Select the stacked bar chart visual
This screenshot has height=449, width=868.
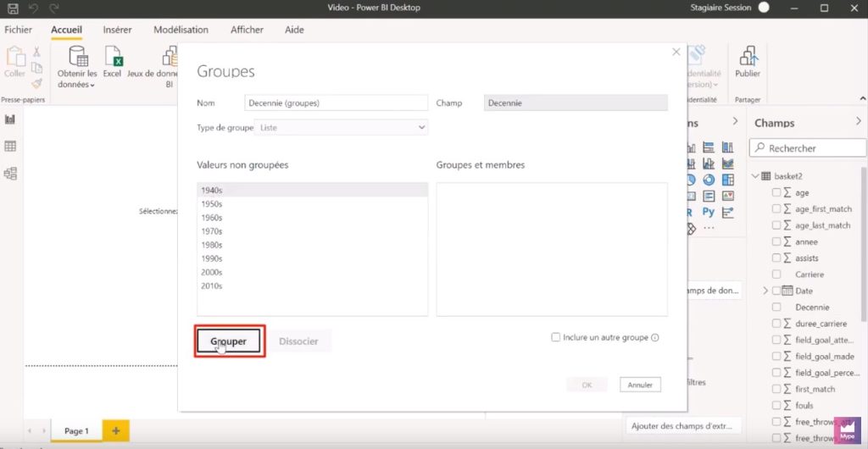pos(709,147)
